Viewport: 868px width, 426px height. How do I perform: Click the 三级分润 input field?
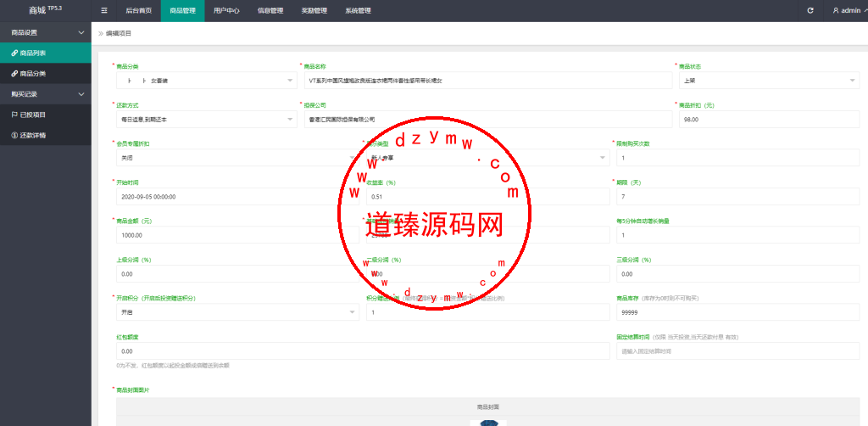pos(738,273)
